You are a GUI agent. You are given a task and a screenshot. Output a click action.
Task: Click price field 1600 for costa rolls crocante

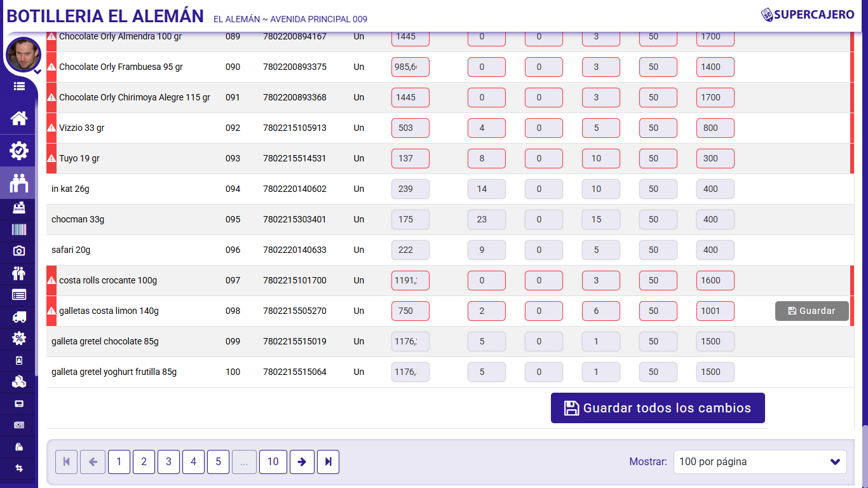715,280
